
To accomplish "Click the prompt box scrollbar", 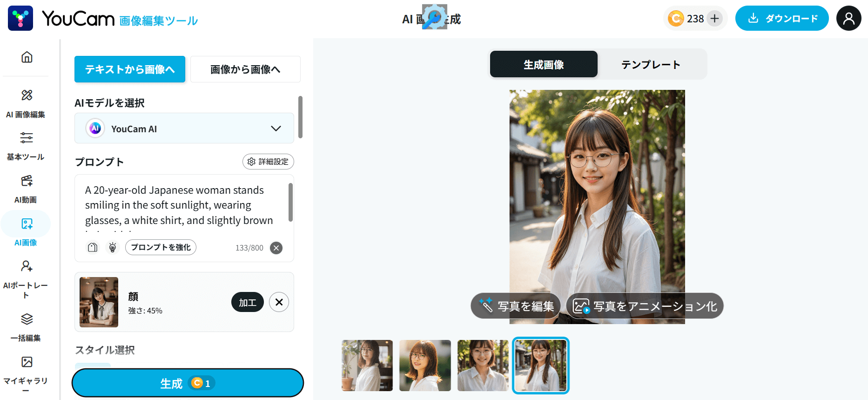I will click(x=290, y=202).
